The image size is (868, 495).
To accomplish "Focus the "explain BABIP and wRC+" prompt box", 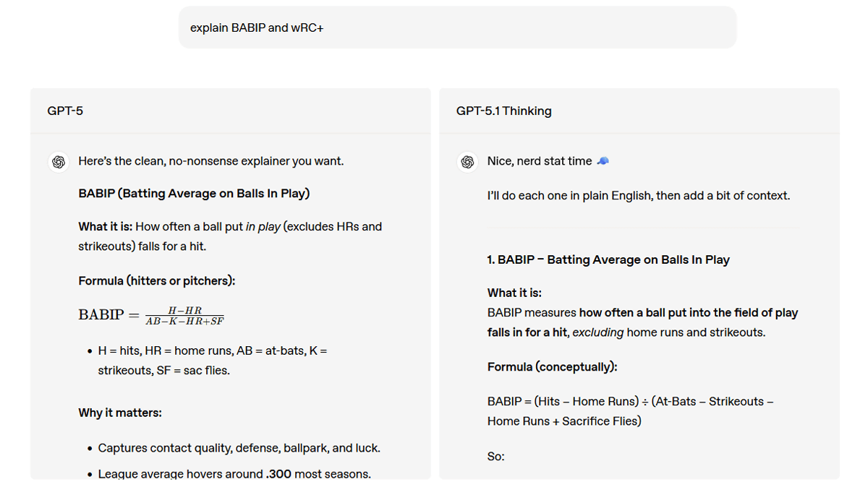I will tap(457, 28).
